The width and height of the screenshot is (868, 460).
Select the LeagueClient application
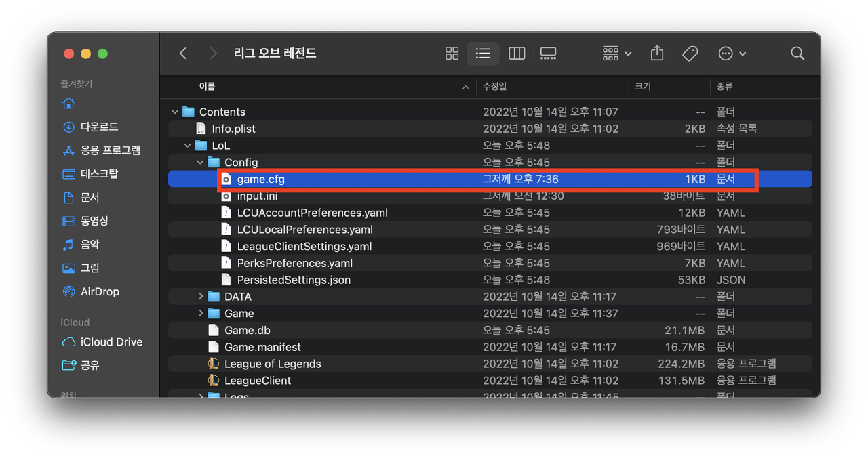[x=490, y=381]
